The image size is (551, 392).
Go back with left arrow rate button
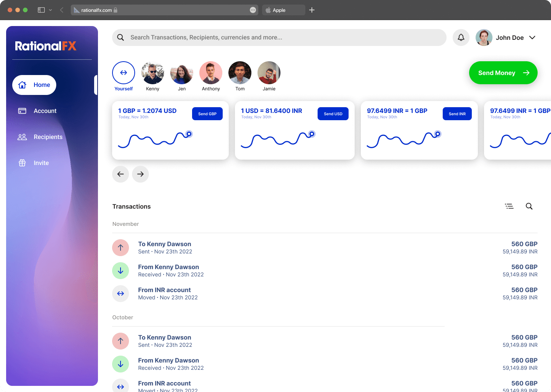121,174
